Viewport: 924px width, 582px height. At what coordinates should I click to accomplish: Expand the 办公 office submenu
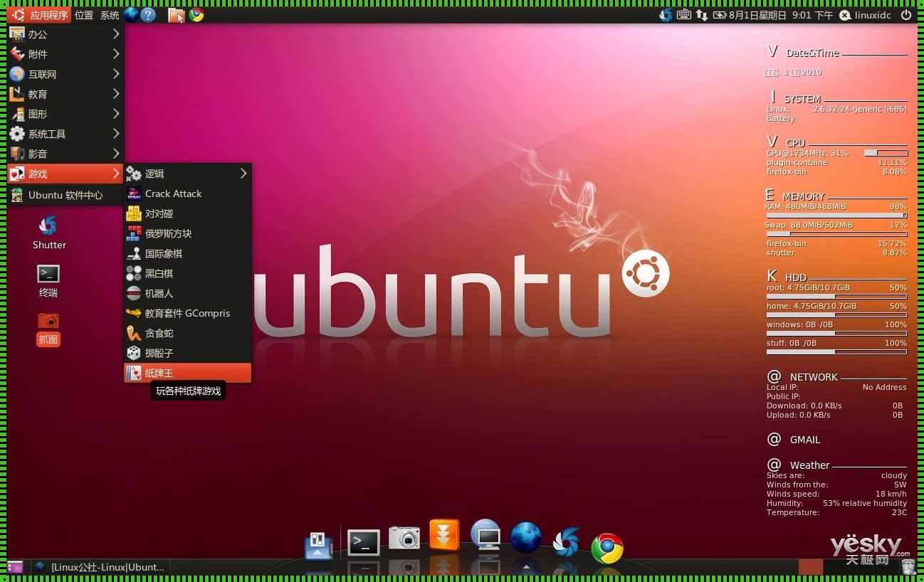[65, 34]
